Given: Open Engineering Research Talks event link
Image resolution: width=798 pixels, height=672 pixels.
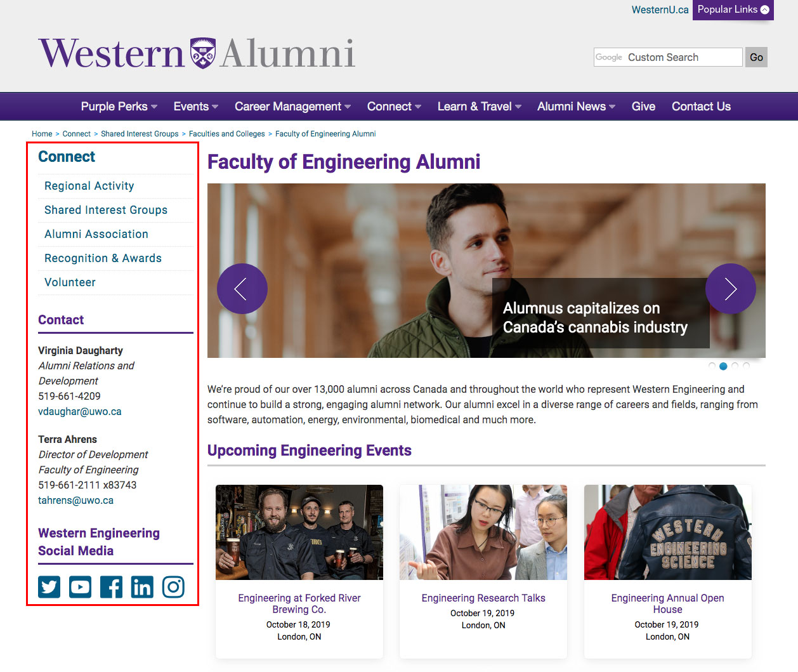Looking at the screenshot, I should [483, 598].
